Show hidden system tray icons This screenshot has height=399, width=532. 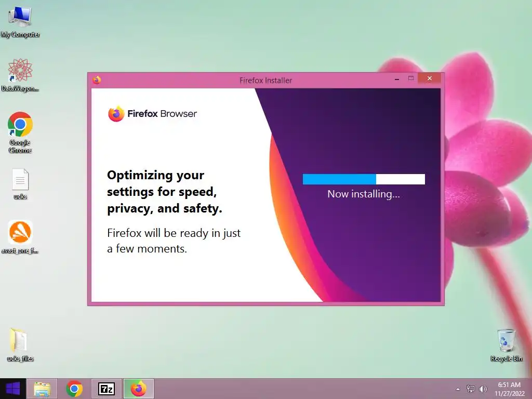point(458,389)
